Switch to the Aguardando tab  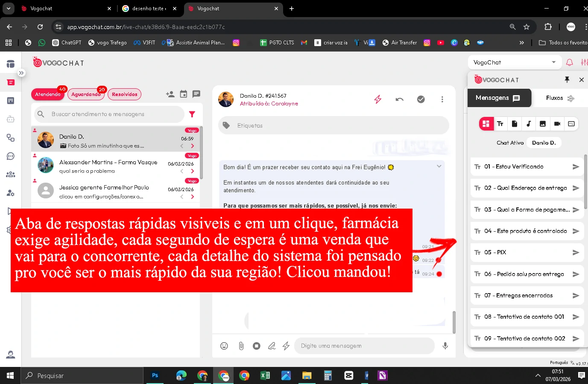point(86,94)
